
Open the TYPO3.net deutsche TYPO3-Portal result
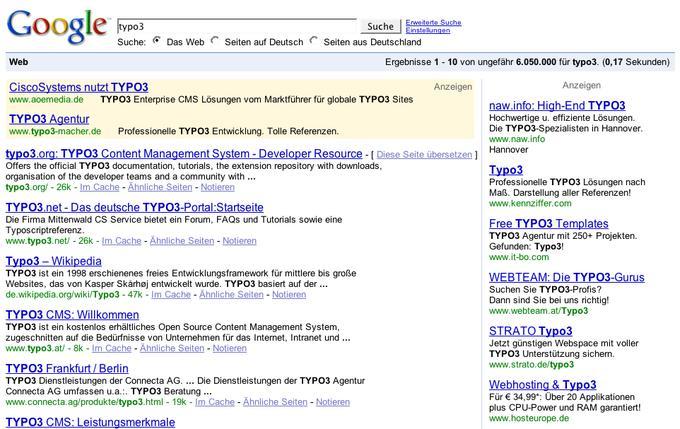click(134, 207)
